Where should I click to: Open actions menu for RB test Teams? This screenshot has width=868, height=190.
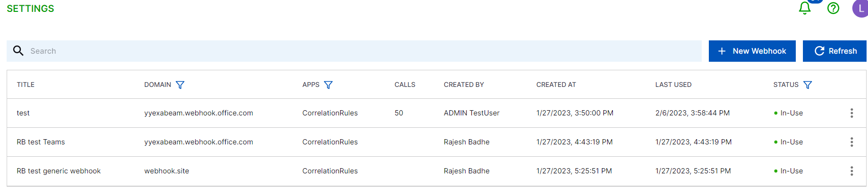(x=852, y=142)
